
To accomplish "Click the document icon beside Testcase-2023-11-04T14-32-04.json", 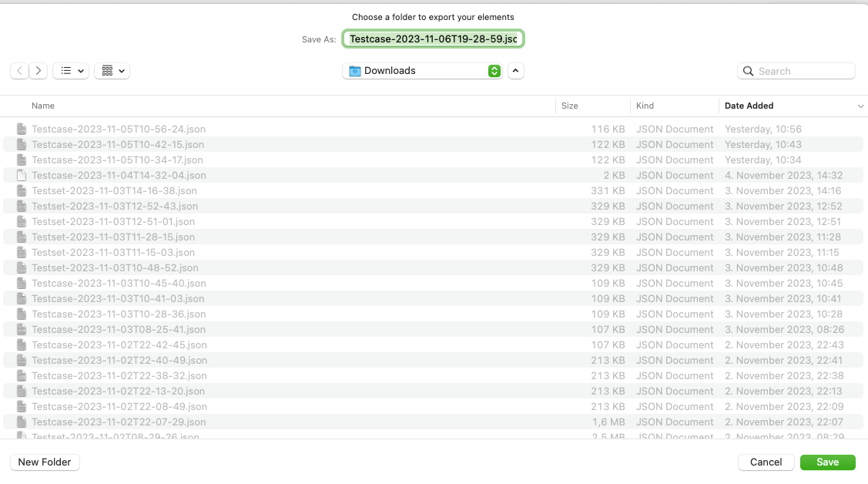I will pos(21,175).
